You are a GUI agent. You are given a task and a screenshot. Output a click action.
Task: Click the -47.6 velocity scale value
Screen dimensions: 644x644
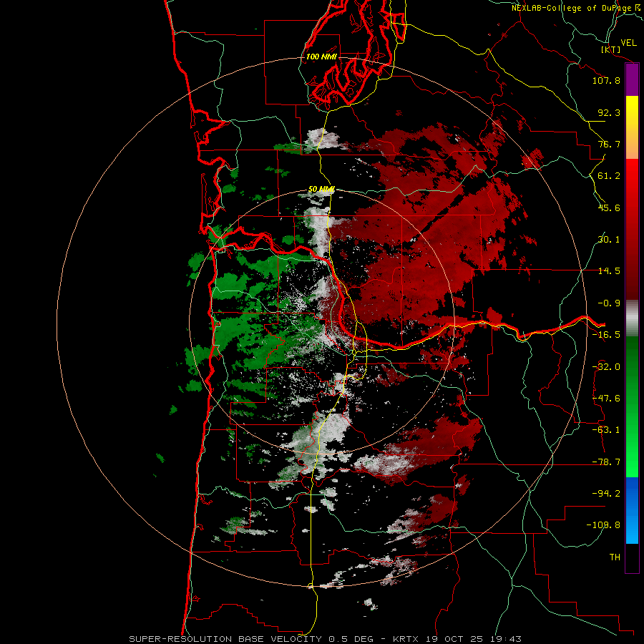[x=606, y=399]
